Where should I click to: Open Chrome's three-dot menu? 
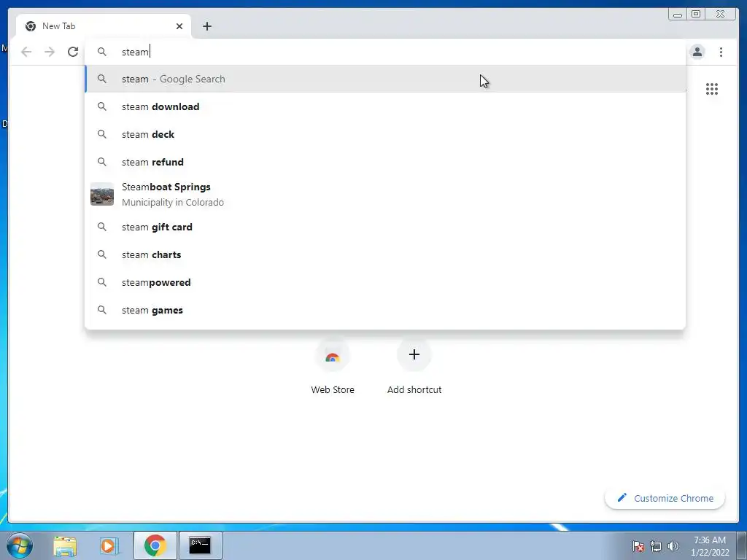[721, 52]
